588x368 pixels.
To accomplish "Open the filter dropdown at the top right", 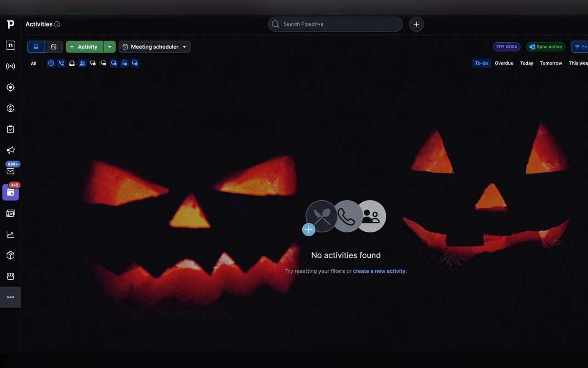I will 580,47.
